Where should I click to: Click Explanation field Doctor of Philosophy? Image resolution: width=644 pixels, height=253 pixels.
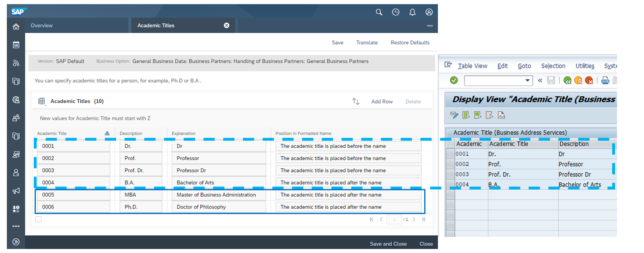point(219,207)
